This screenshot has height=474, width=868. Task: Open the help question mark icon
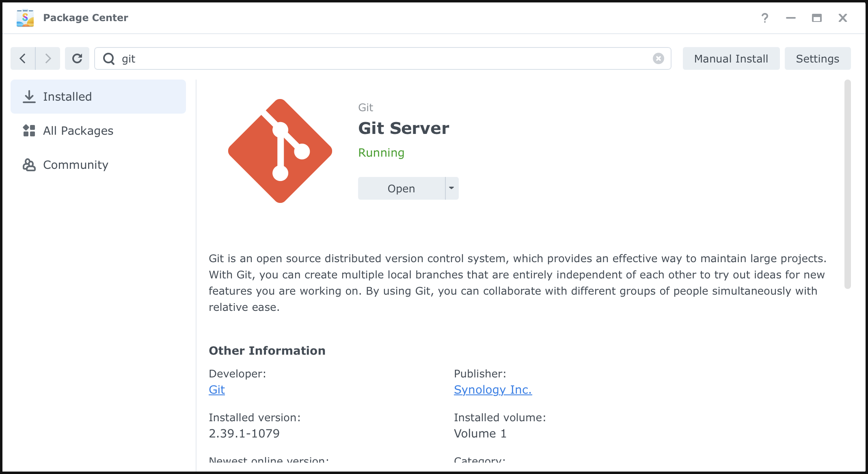pos(764,18)
